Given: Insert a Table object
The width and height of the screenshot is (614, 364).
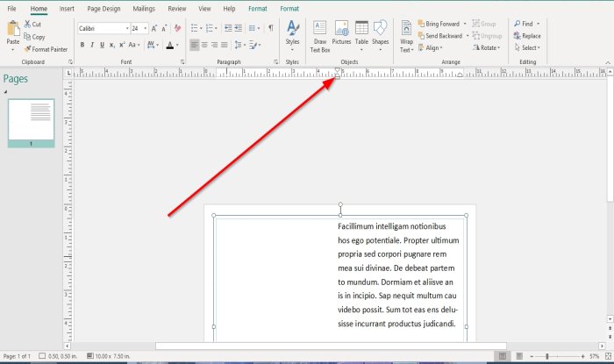Looking at the screenshot, I should [x=361, y=35].
